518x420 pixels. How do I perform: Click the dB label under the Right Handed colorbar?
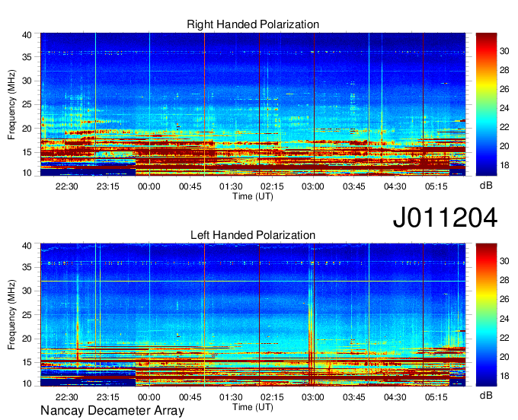[x=486, y=186]
